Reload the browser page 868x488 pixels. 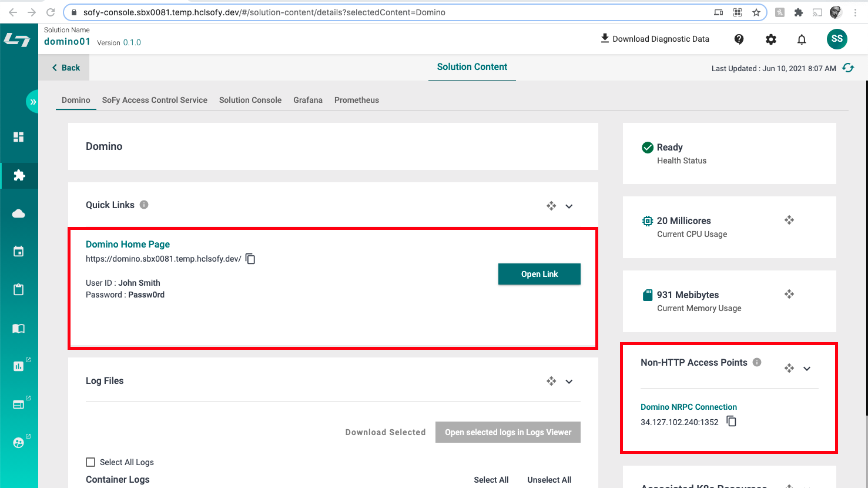tap(51, 12)
